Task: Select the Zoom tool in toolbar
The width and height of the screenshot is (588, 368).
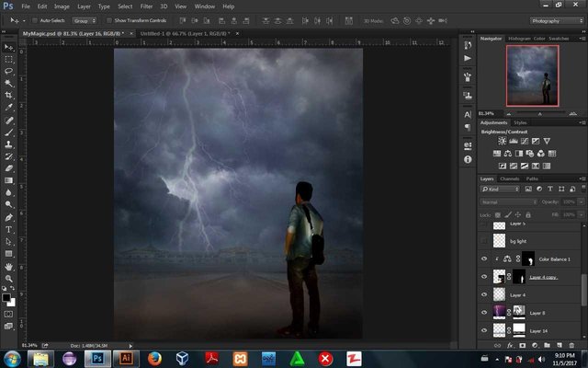Action: [9, 278]
